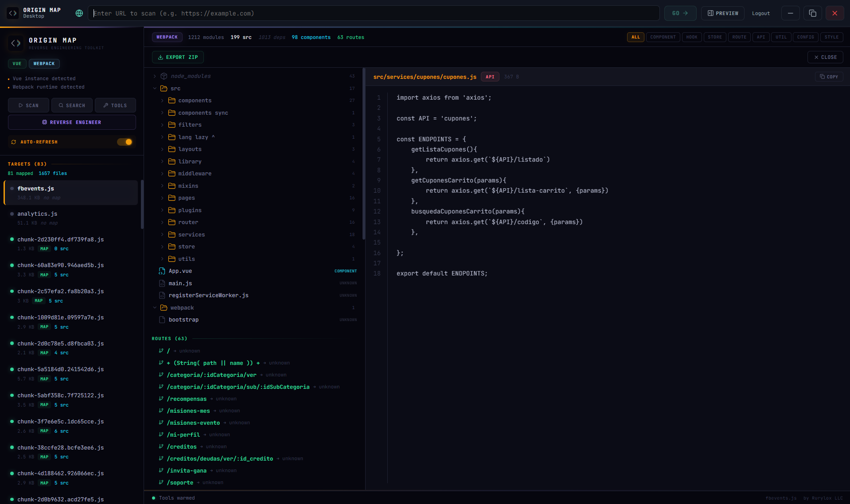Expand the services folder in the tree
850x504 pixels.
click(163, 234)
